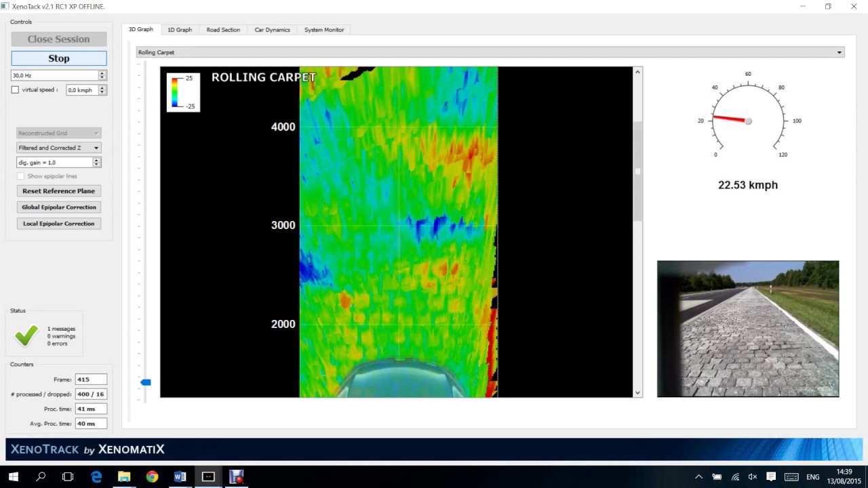Click the dig. gain = 1,0 field
Screen dimensions: 868x488
(54, 163)
